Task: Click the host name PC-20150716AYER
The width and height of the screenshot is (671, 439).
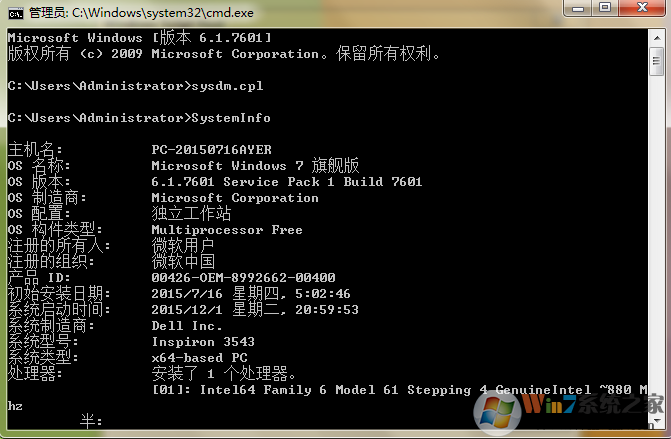Action: pyautogui.click(x=211, y=149)
